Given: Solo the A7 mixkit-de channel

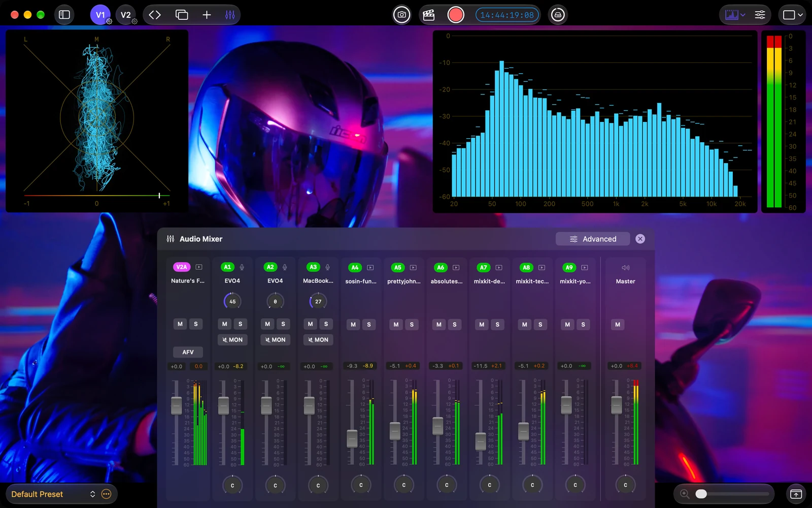Looking at the screenshot, I should pyautogui.click(x=497, y=325).
